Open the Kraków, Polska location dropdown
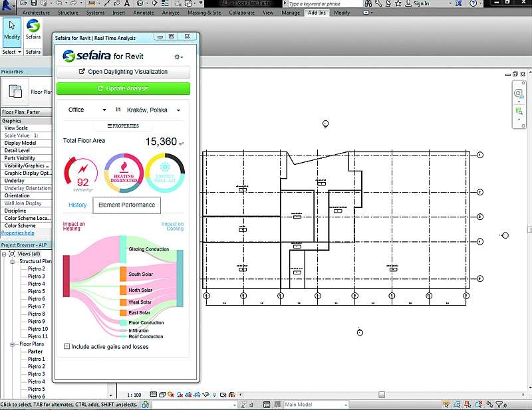532x410 pixels. click(153, 110)
